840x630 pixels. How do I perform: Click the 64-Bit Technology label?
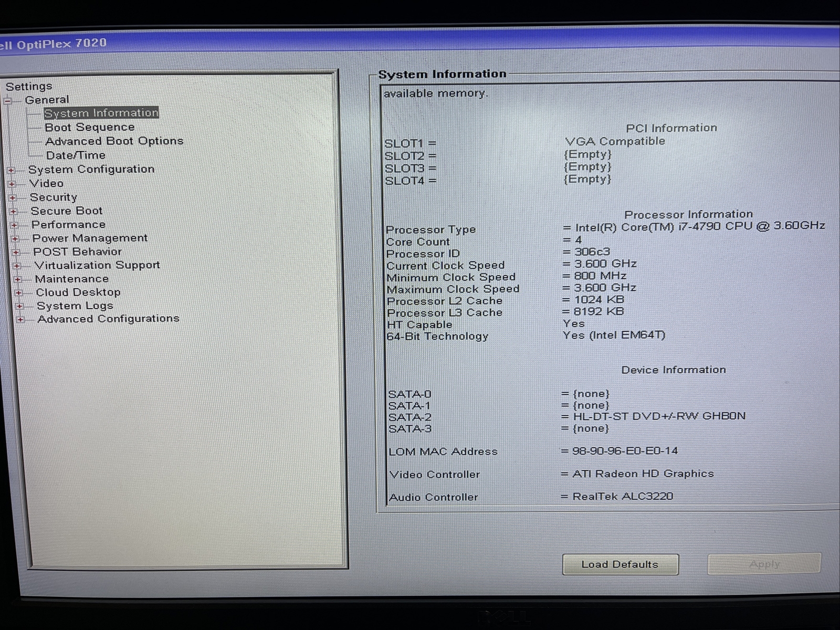437,337
